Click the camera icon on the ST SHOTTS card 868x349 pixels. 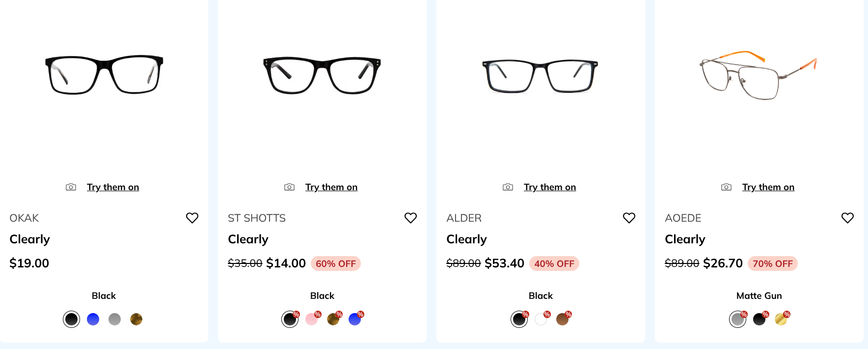pos(289,187)
